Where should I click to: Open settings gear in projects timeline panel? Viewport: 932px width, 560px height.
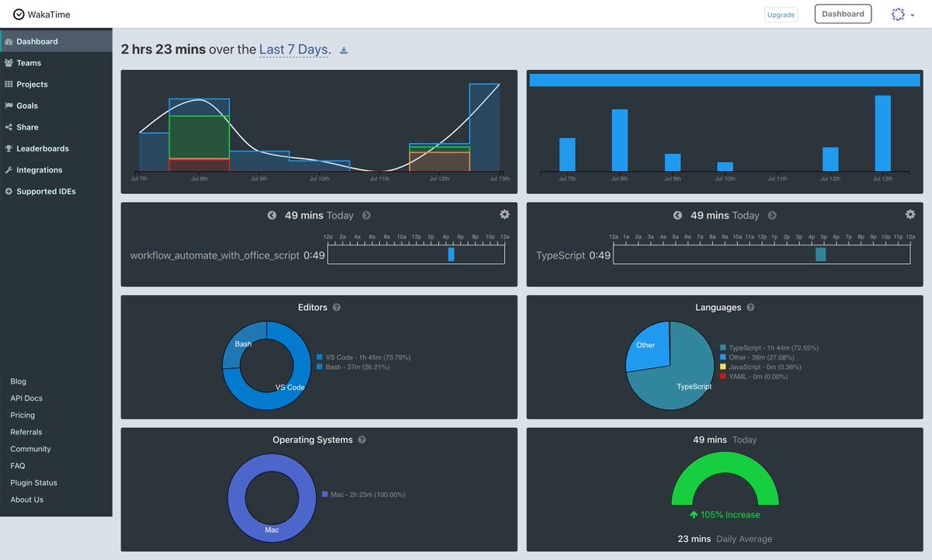505,214
